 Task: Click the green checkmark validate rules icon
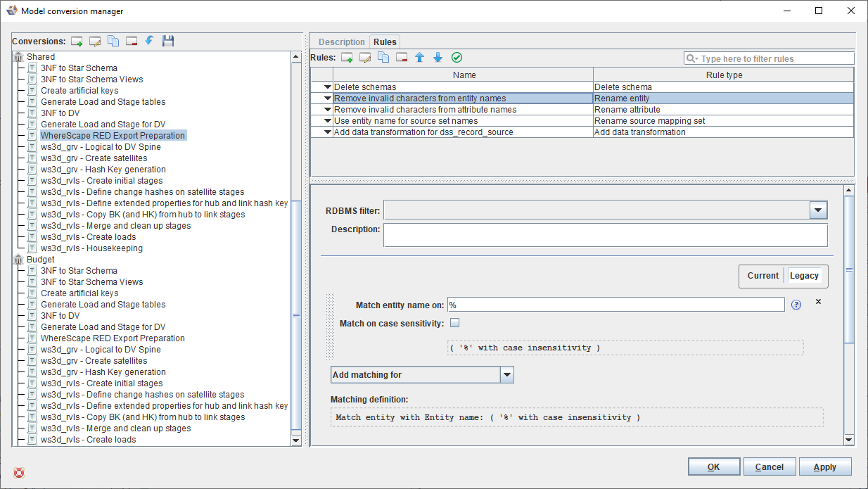(457, 58)
